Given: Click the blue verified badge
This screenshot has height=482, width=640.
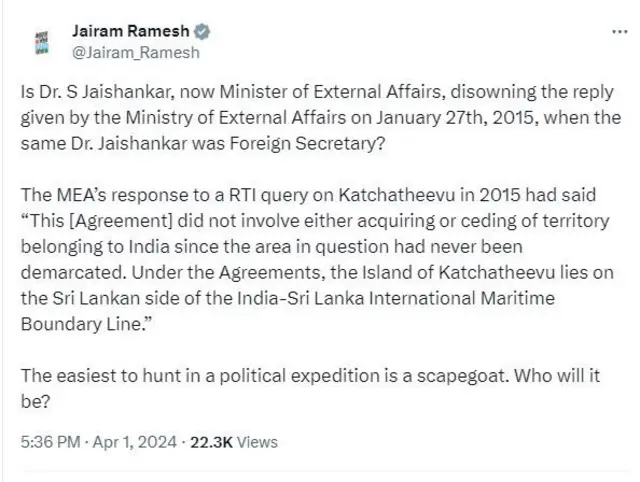Looking at the screenshot, I should click(x=189, y=32).
